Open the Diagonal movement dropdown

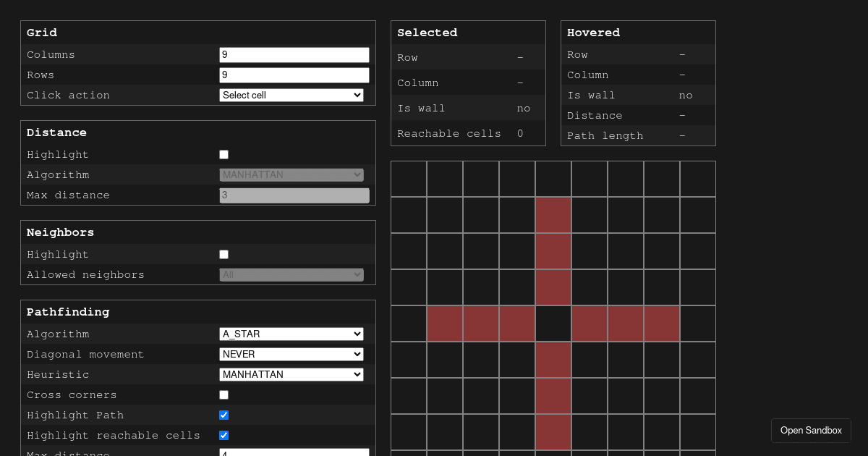click(x=291, y=354)
